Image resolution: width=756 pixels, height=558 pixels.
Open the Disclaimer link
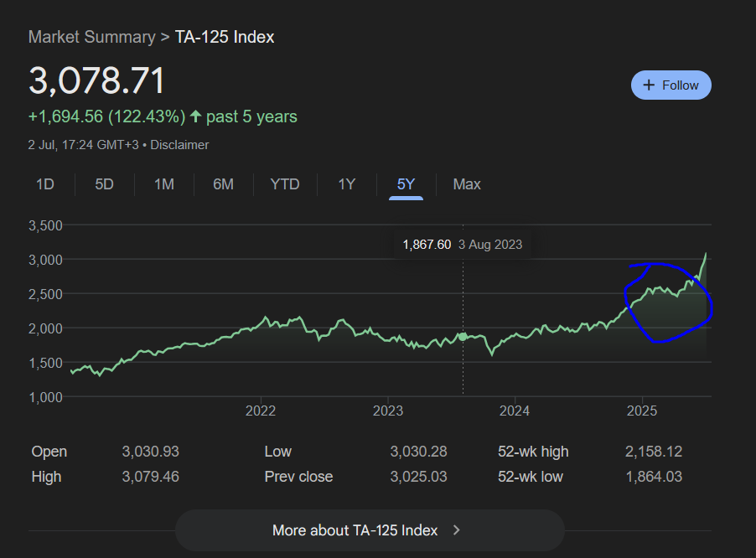179,145
